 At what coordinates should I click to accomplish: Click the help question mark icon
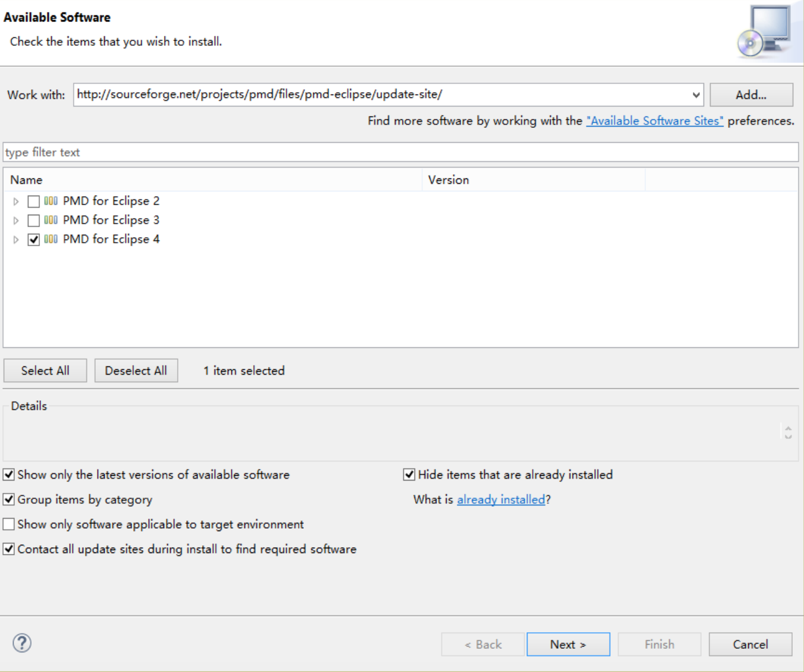point(22,643)
